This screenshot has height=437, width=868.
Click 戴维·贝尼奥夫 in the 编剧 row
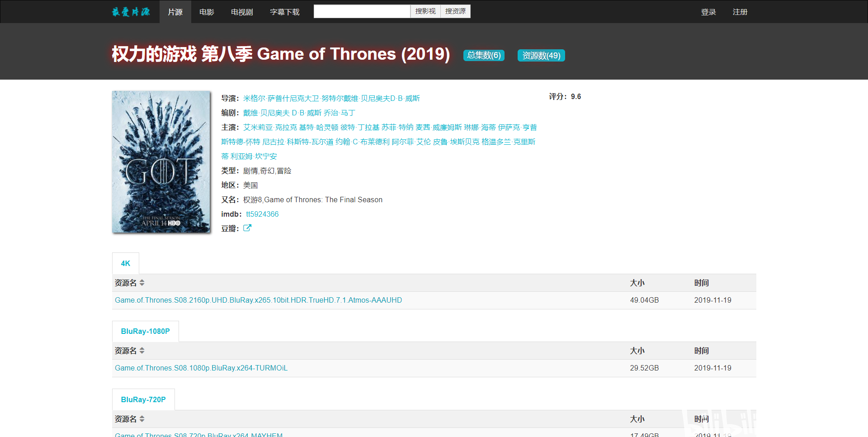tap(266, 113)
